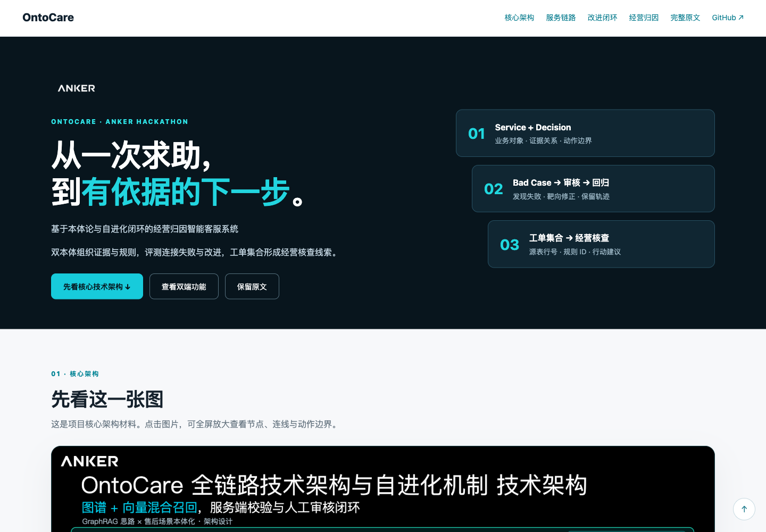Open the 核心架构 nav link
This screenshot has height=532, width=766.
pos(519,18)
